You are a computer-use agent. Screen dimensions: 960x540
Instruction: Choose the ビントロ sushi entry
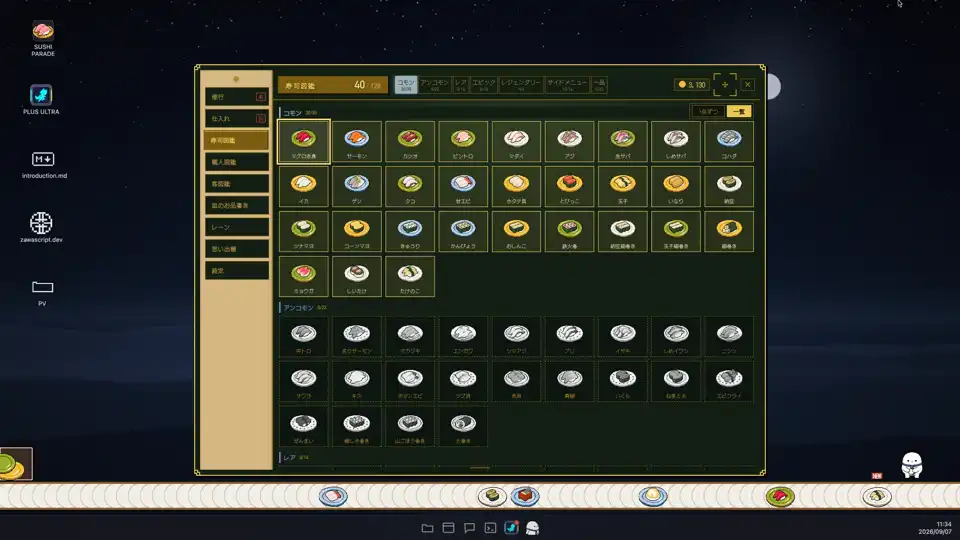(463, 141)
